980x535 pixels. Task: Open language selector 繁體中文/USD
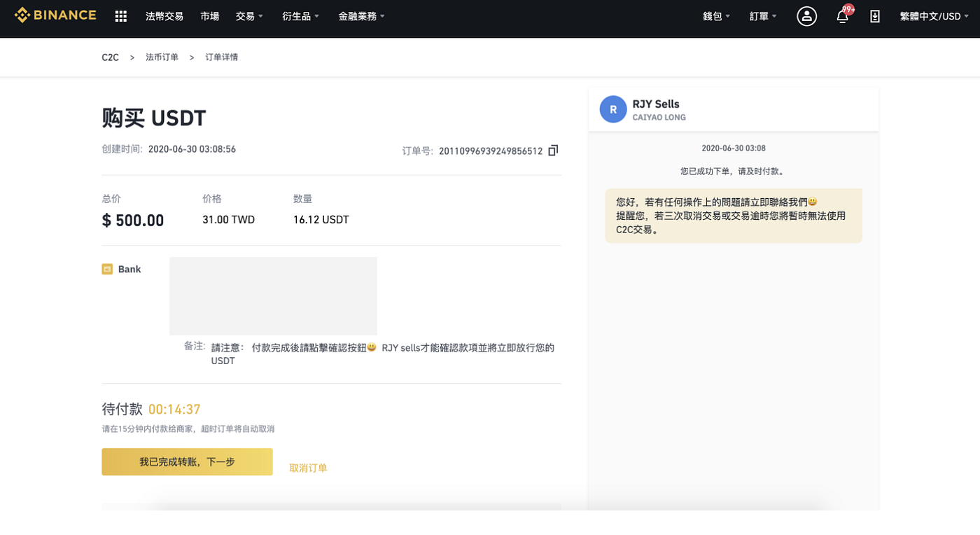(934, 16)
